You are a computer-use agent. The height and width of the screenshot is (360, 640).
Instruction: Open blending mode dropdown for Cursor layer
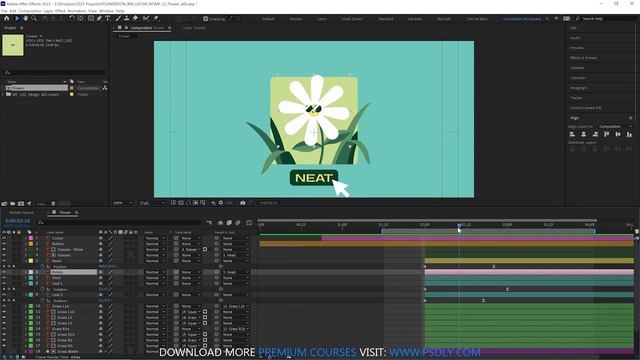click(x=155, y=238)
